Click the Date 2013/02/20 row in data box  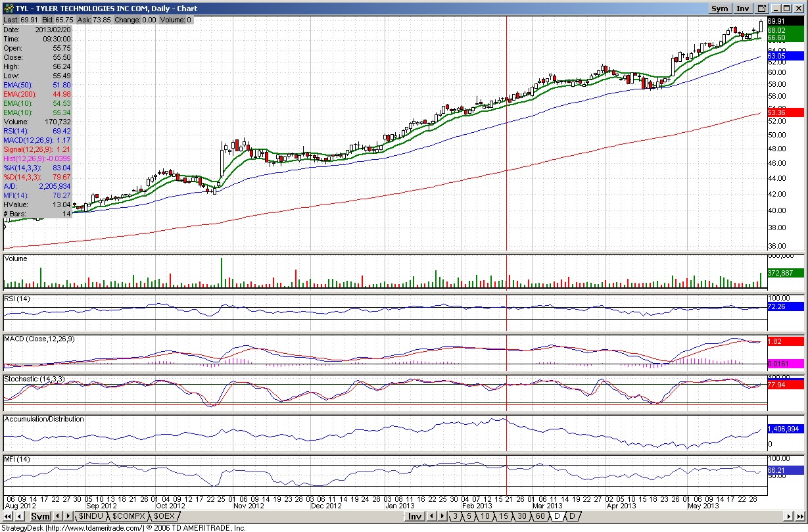37,30
